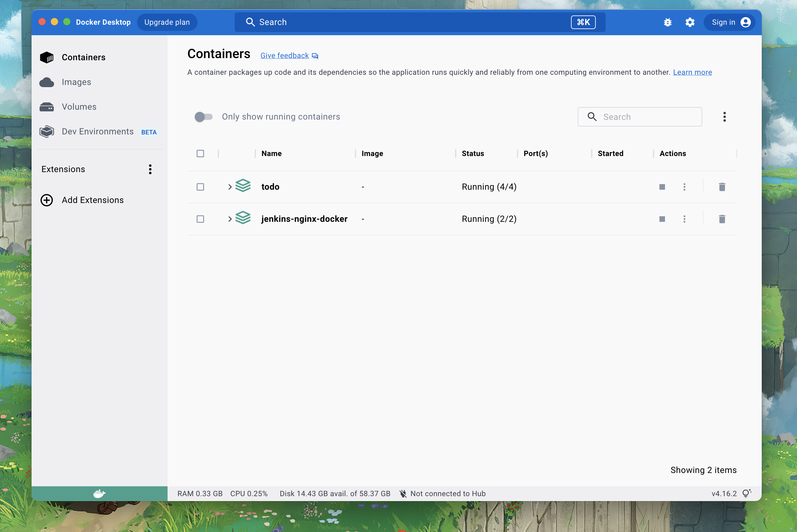Click the Image column header
This screenshot has height=532, width=797.
372,154
